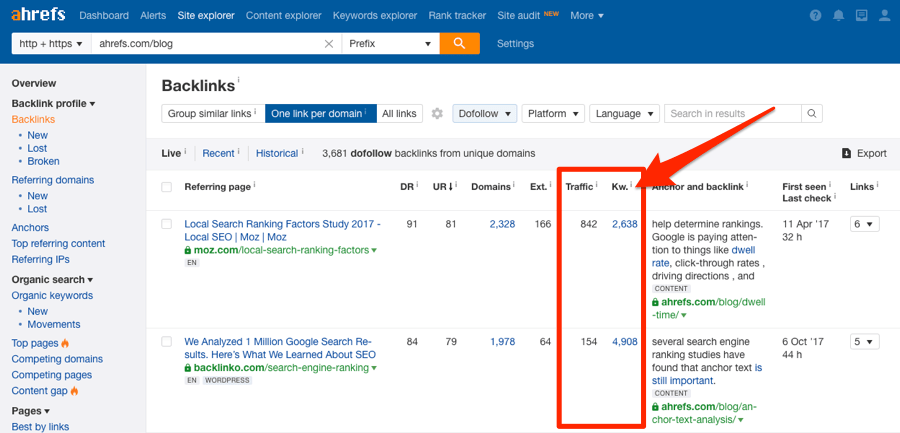
Task: Select One link per domain mode
Action: (x=321, y=114)
